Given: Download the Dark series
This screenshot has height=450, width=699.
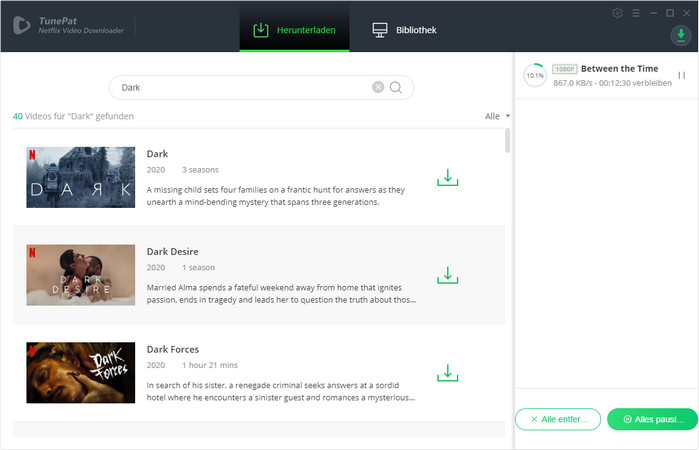Looking at the screenshot, I should coord(448,178).
